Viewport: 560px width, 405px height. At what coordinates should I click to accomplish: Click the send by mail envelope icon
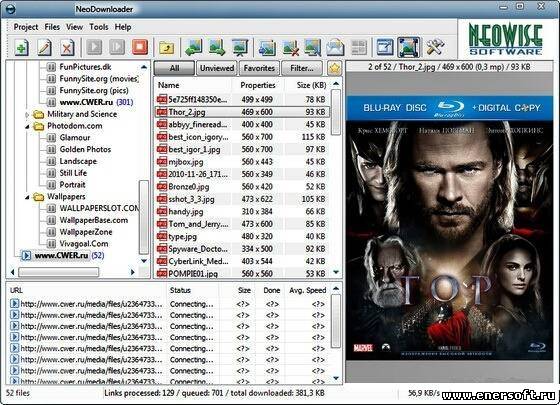pos(335,47)
